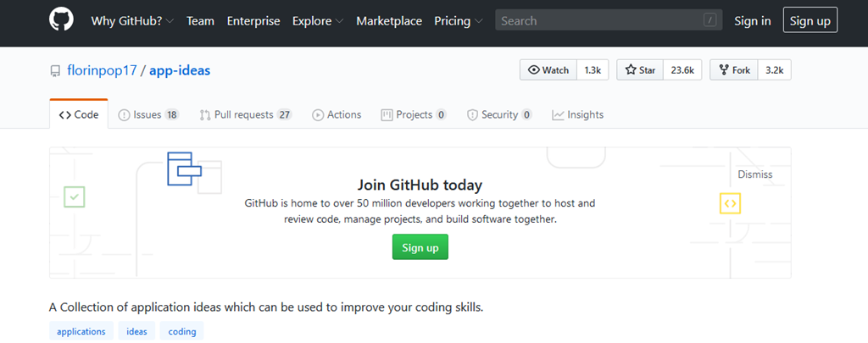Open the Projects tab
Image resolution: width=868 pixels, height=343 pixels.
[414, 115]
